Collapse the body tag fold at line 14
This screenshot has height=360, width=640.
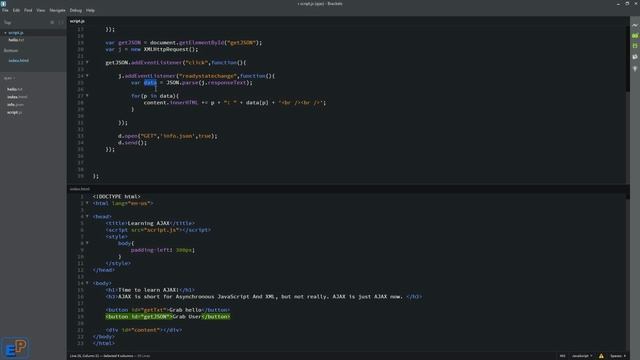[x=87, y=283]
